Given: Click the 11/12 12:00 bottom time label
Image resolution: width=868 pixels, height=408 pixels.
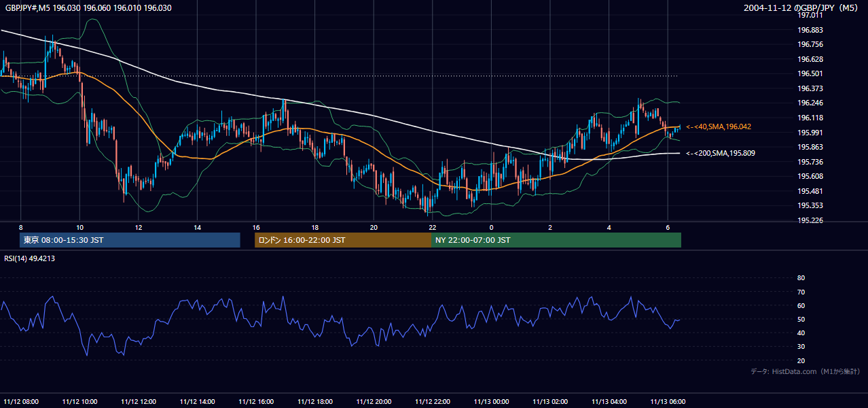Looking at the screenshot, I should click(x=139, y=401).
